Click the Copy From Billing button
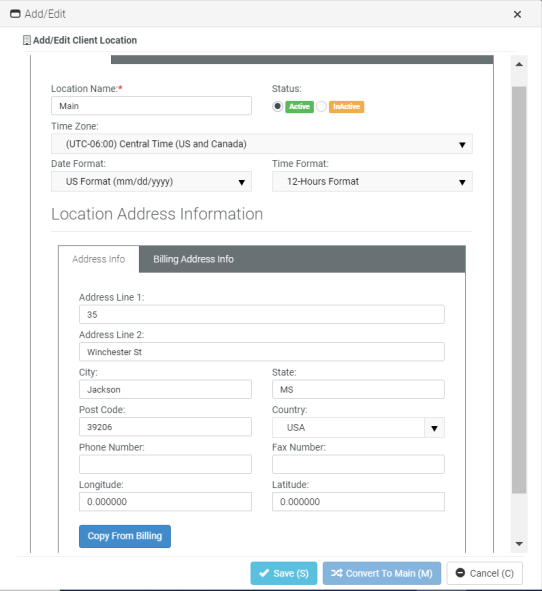Viewport: 542px width, 591px height. pyautogui.click(x=125, y=536)
